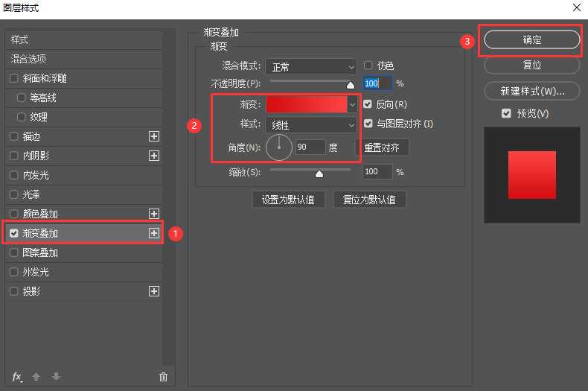Add another 描边 effect with plus icon

(x=154, y=136)
